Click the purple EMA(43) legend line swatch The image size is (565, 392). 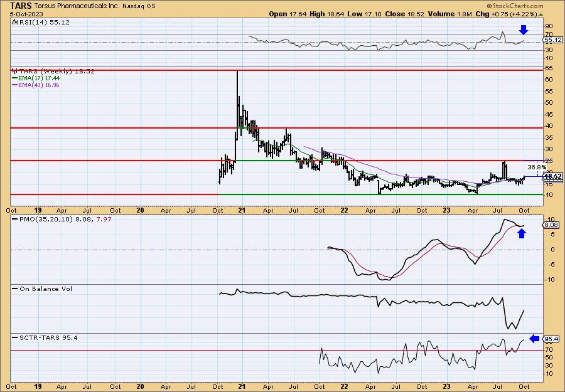[x=15, y=85]
